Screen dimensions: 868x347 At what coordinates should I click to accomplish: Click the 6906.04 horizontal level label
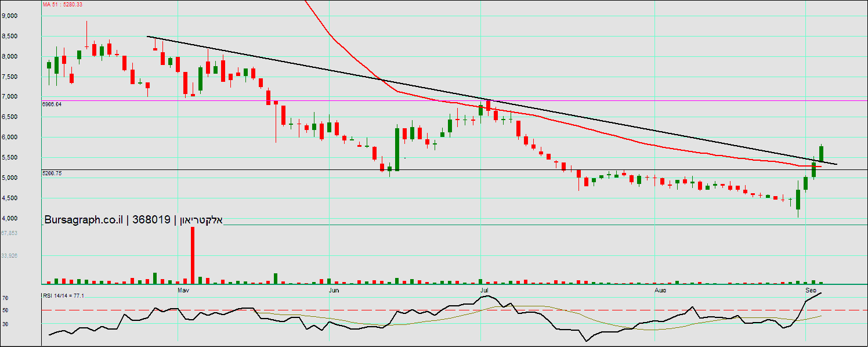pyautogui.click(x=52, y=104)
